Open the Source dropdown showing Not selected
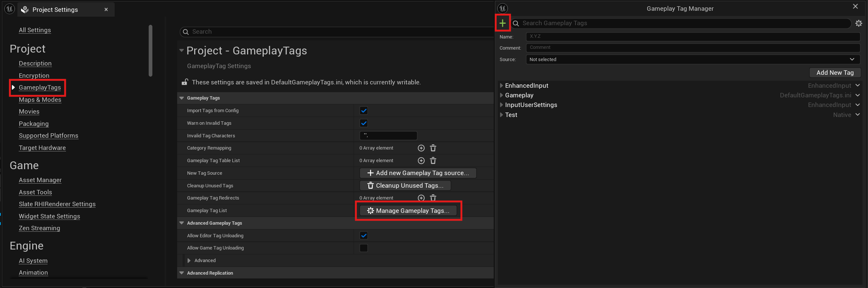 tap(693, 59)
